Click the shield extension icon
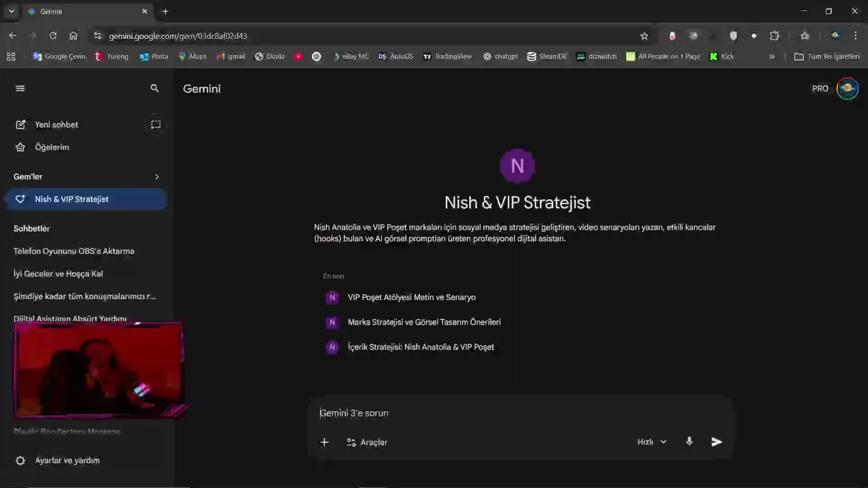This screenshot has height=488, width=868. pos(733,36)
